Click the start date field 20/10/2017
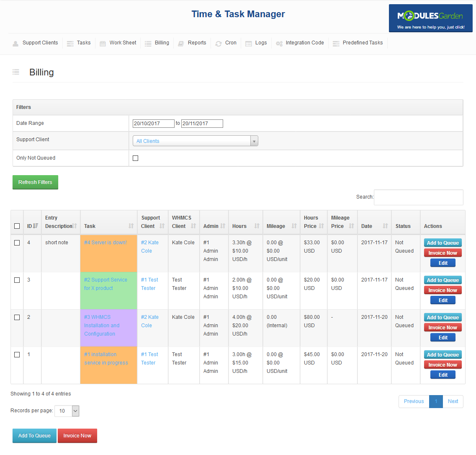 154,124
